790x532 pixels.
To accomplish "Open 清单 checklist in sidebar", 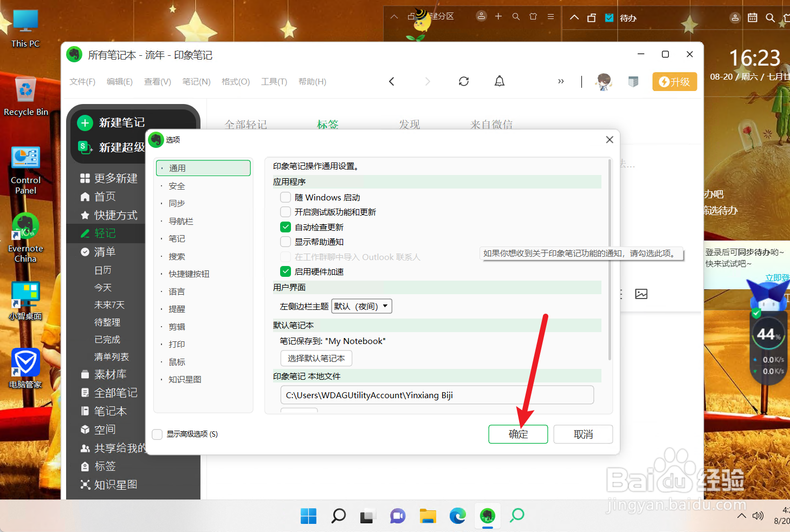I will click(x=98, y=252).
